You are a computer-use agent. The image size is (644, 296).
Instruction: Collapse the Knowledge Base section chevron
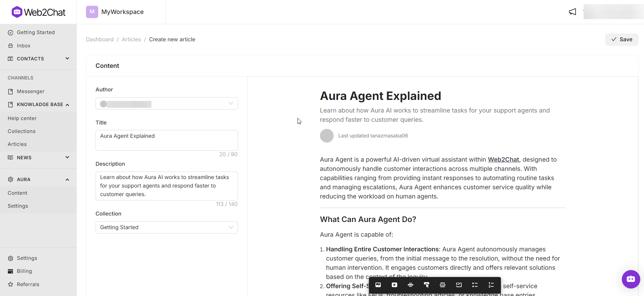67,105
